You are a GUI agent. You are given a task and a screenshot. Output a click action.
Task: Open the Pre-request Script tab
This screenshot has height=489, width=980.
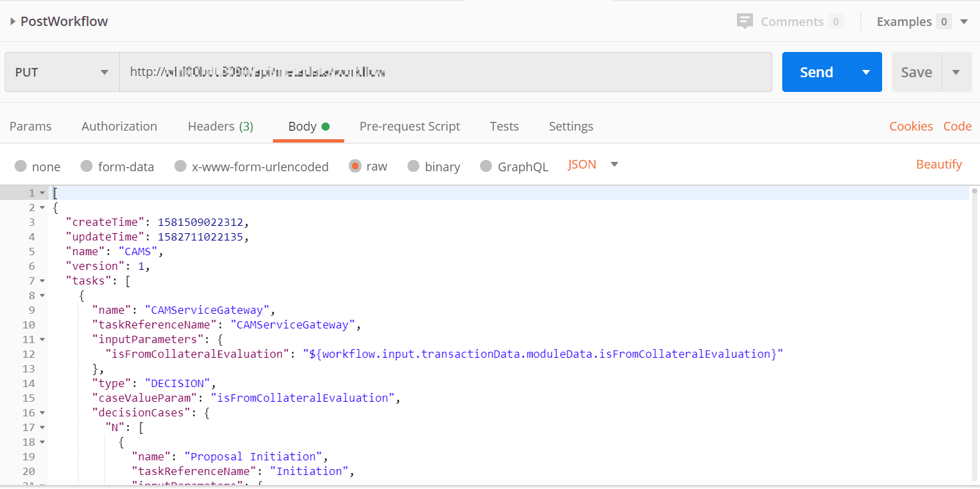409,127
